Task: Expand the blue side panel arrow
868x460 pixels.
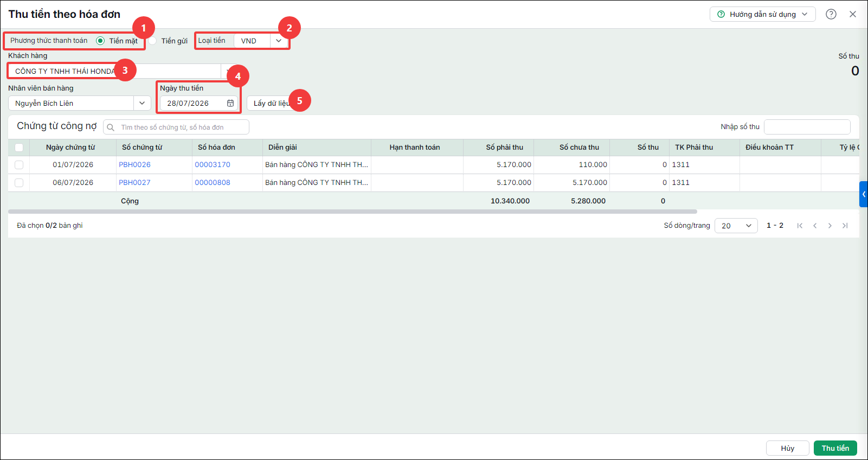Action: click(864, 194)
